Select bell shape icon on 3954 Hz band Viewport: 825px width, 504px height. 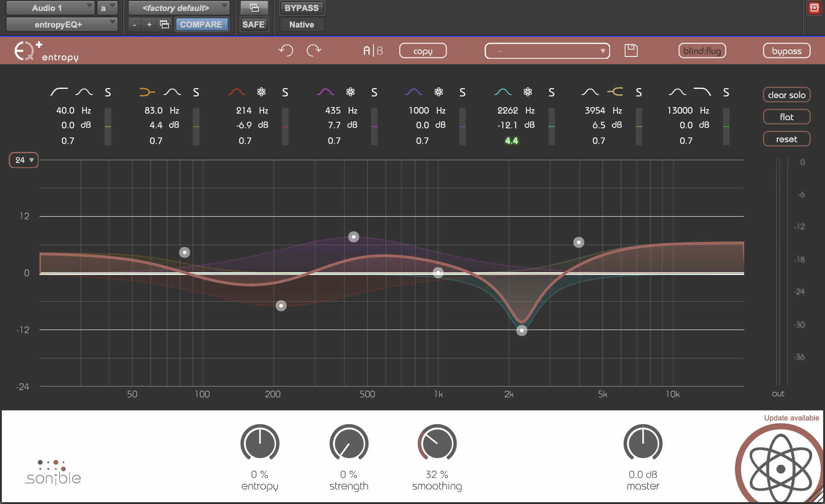coord(590,92)
